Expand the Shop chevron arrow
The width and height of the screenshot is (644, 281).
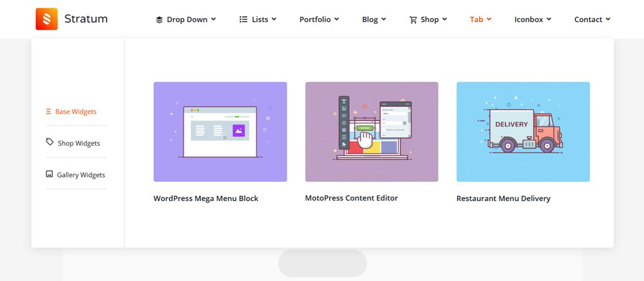[444, 19]
